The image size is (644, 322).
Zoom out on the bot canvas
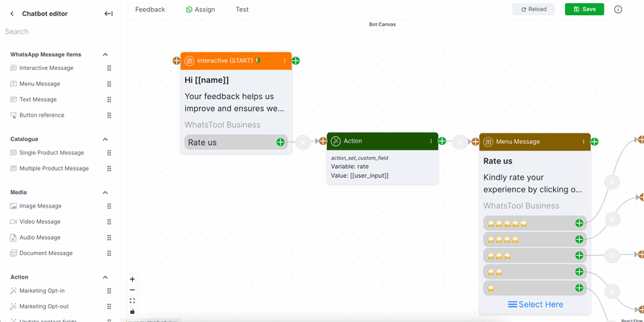pyautogui.click(x=132, y=290)
